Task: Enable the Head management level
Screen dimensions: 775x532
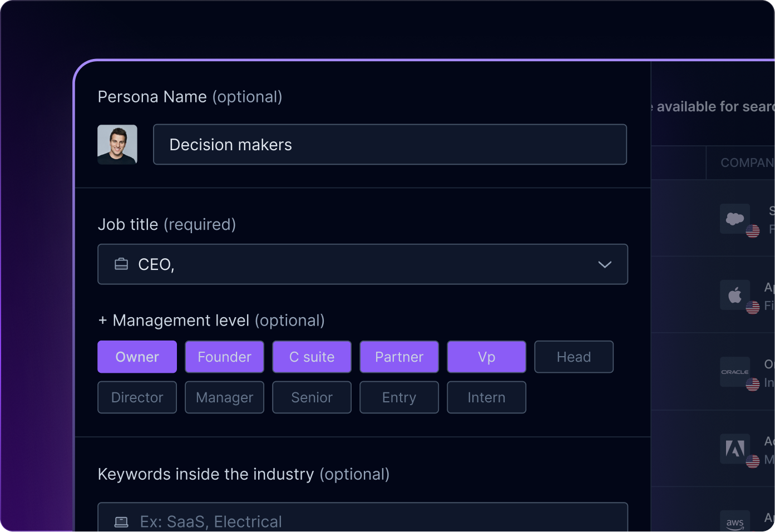Action: (574, 357)
